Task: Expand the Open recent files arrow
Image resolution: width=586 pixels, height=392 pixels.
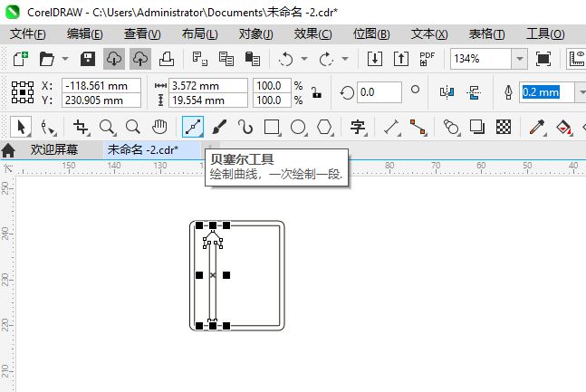Action: pyautogui.click(x=65, y=59)
